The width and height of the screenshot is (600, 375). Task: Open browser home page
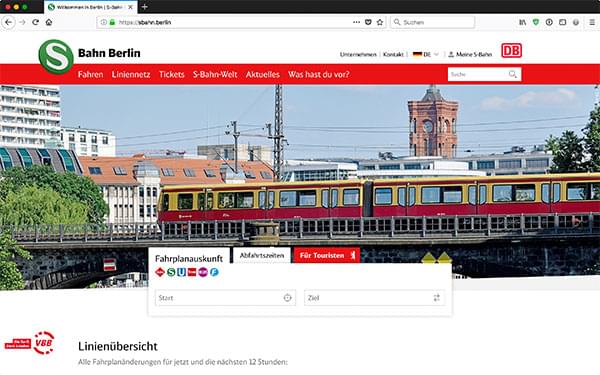coord(49,22)
